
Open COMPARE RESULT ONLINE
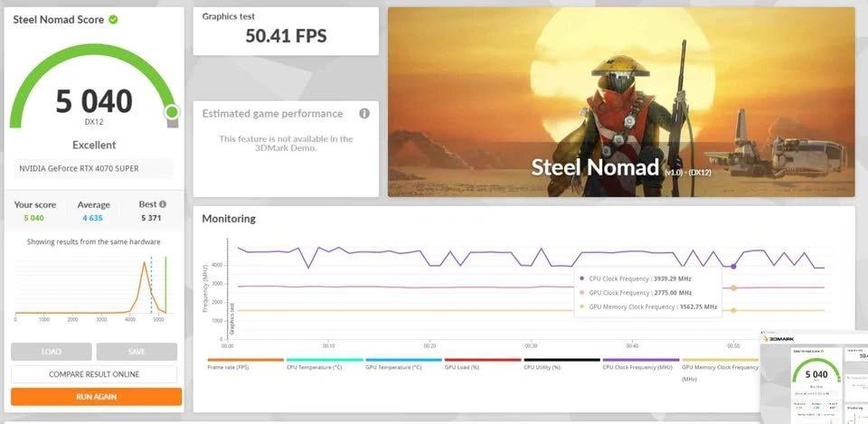pyautogui.click(x=94, y=374)
